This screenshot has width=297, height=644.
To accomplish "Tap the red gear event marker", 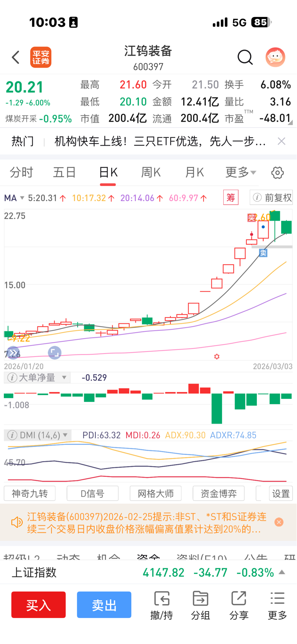I will click(x=217, y=357).
